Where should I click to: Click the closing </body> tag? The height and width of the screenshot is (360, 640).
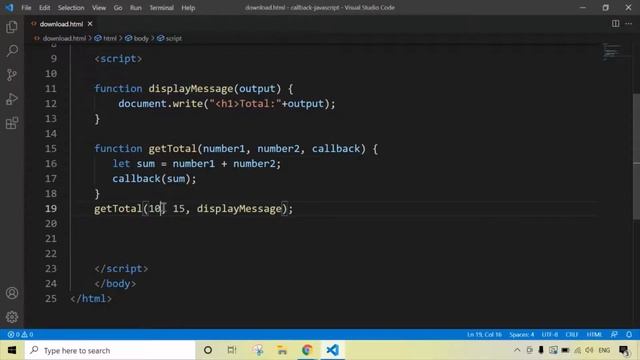[x=115, y=284]
